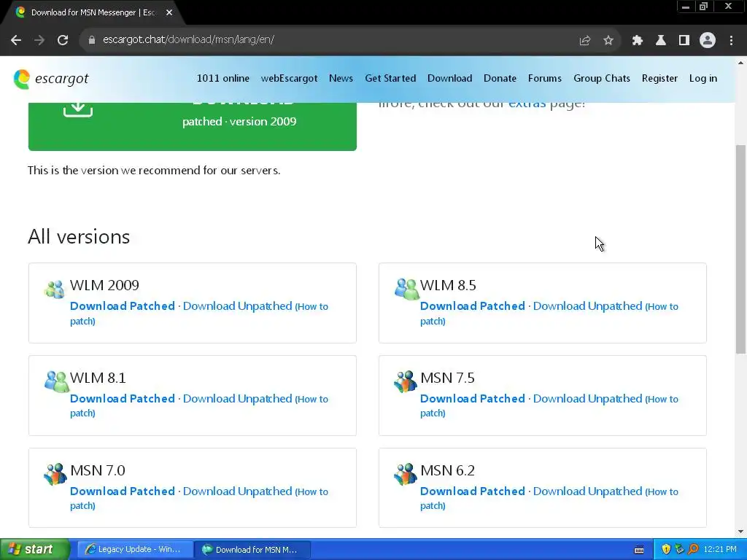
Task: Open Group Chats in navigation
Action: click(x=602, y=78)
